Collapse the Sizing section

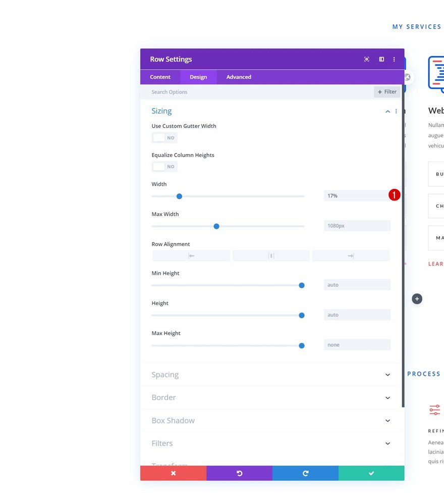[387, 111]
